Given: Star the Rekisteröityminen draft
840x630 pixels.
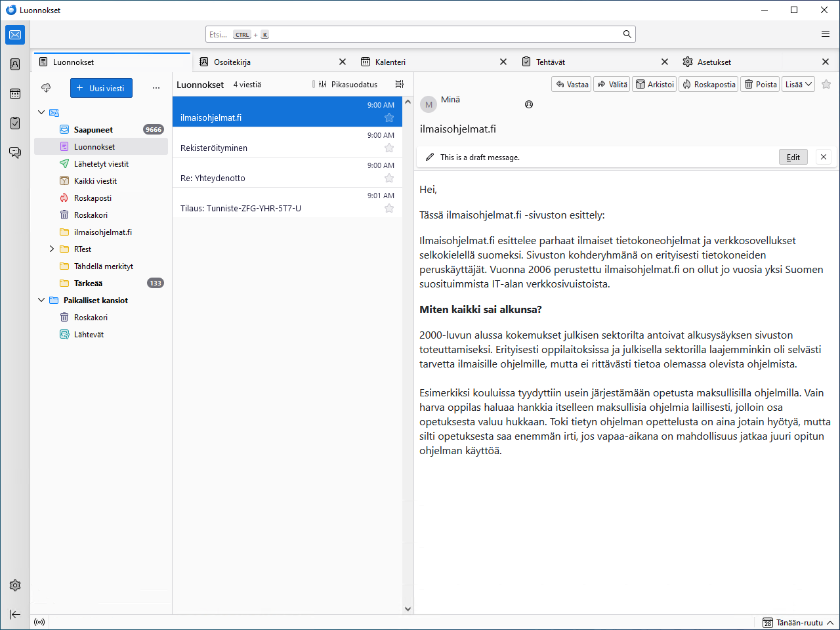Looking at the screenshot, I should click(389, 148).
